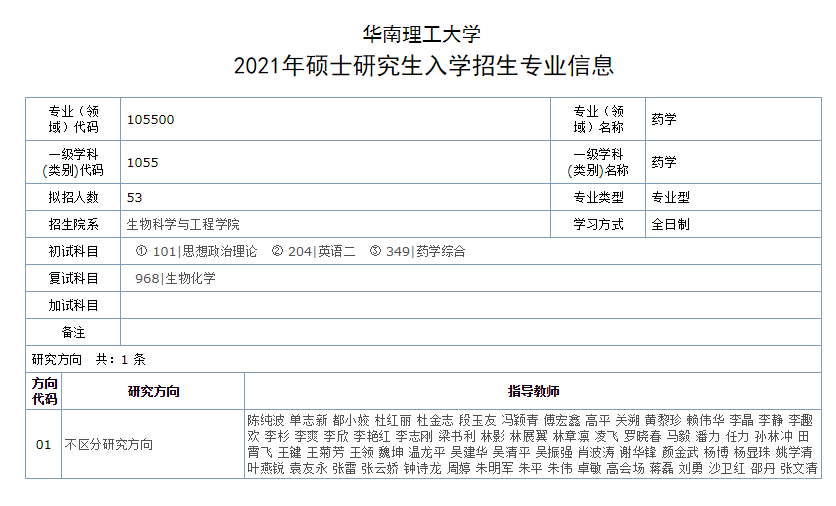
Task: Select the value 专业型
Action: coord(670,197)
